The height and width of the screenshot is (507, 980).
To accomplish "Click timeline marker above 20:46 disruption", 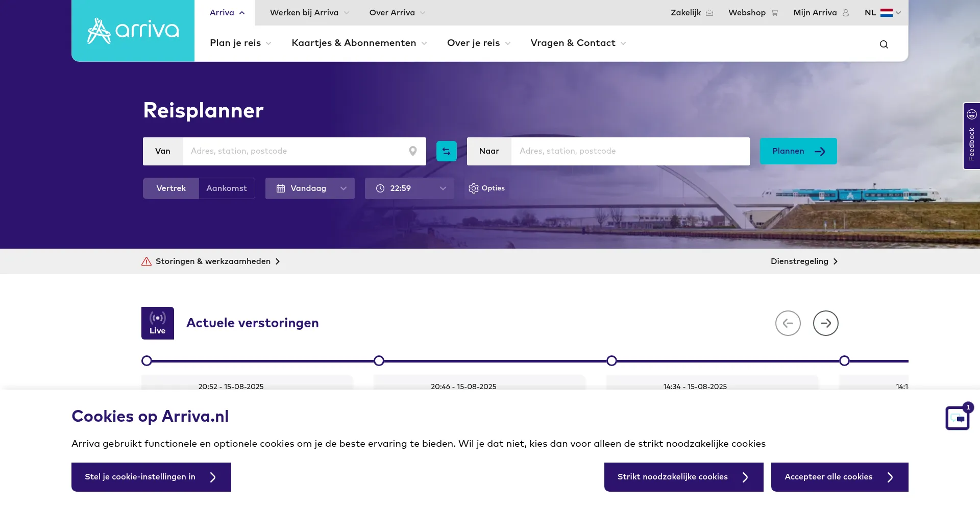I will [379, 361].
